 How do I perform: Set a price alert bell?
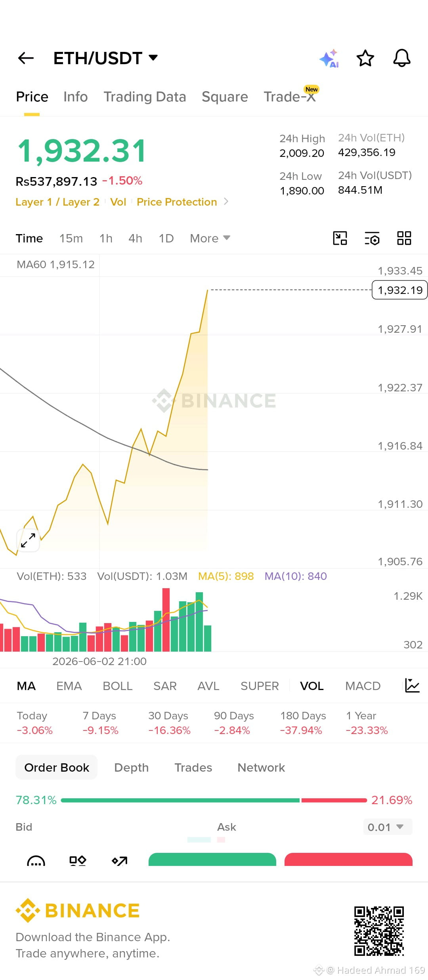click(402, 58)
